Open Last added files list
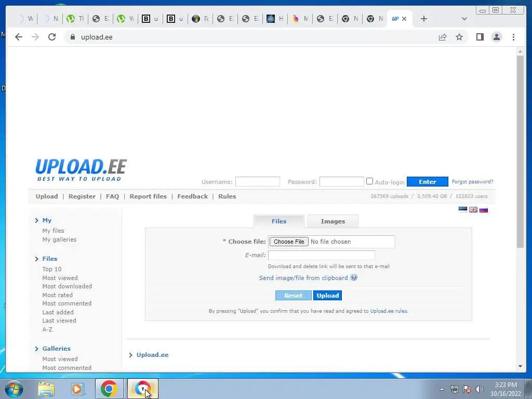The height and width of the screenshot is (399, 532). pyautogui.click(x=58, y=312)
